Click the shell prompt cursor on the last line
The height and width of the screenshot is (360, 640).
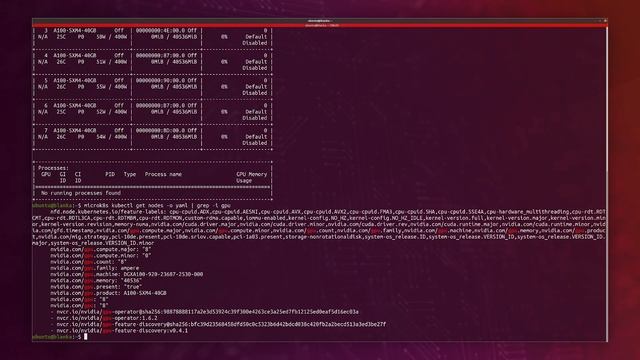click(86, 337)
